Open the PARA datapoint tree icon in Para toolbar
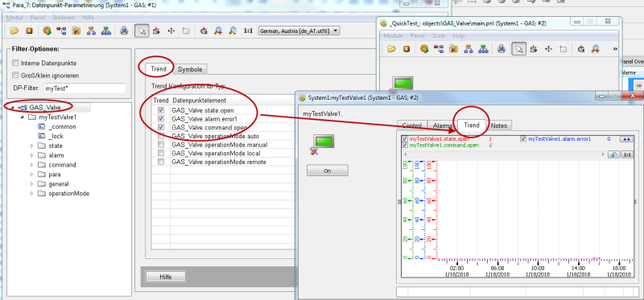Image resolution: width=644 pixels, height=300 pixels. 62,31
